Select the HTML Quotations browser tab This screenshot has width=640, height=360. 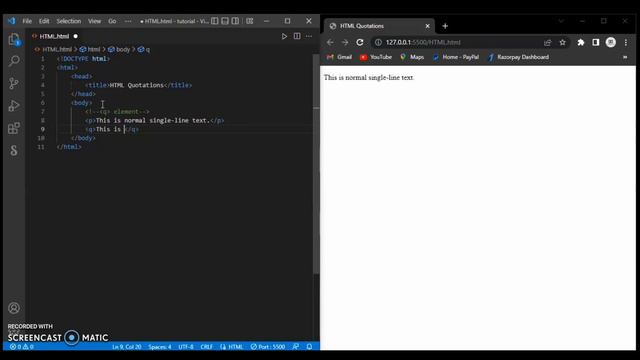click(x=380, y=26)
